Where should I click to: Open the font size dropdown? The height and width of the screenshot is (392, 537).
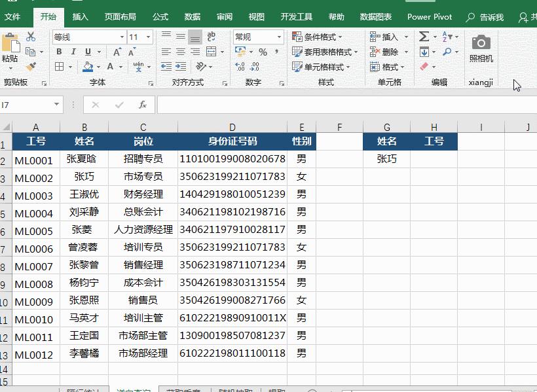146,37
